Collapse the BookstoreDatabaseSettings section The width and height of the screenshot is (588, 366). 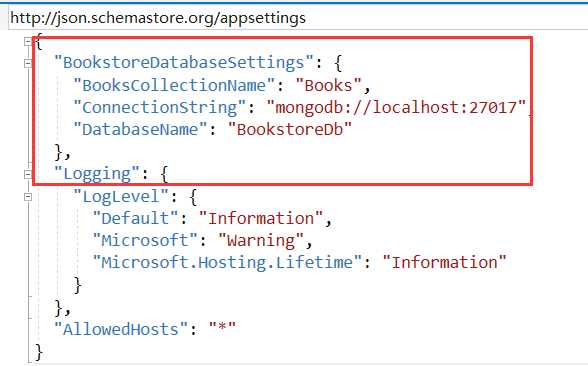pos(28,63)
